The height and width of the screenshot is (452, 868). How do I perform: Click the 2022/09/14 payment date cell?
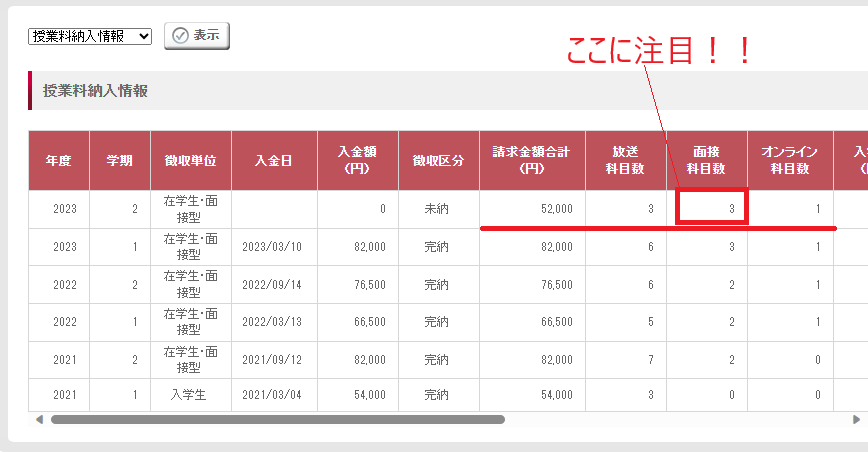[274, 285]
